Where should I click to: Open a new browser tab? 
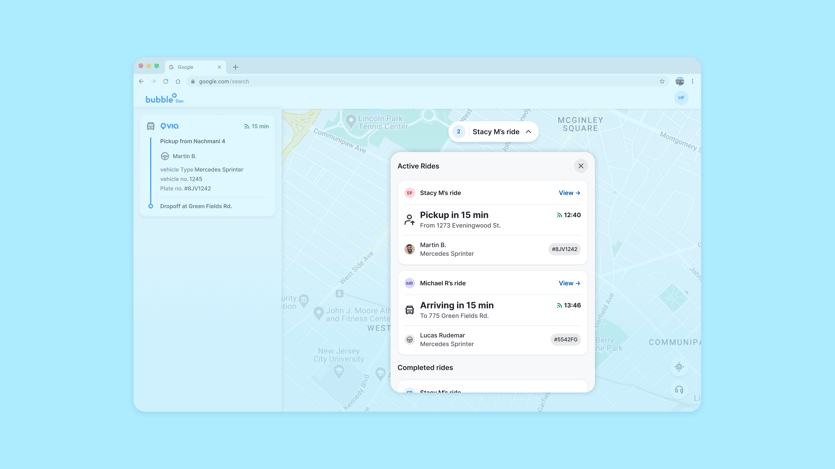point(236,67)
